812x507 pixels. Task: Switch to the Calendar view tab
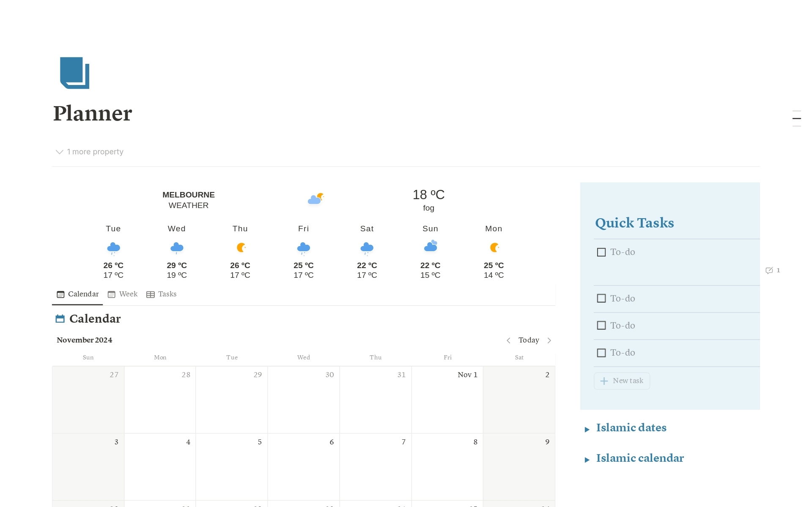tap(78, 294)
